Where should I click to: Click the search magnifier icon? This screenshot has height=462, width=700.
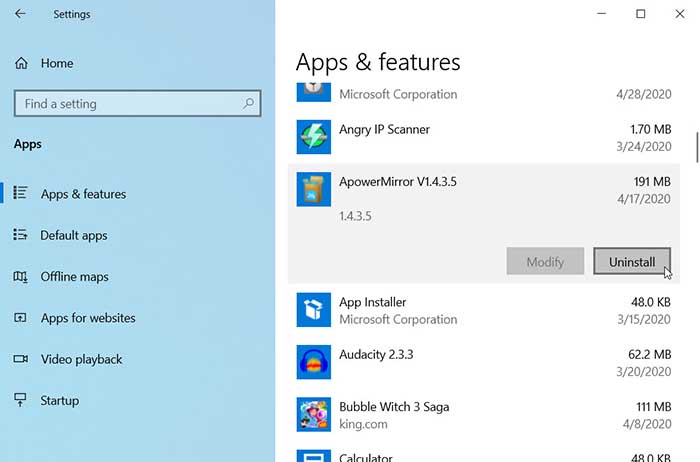point(248,104)
